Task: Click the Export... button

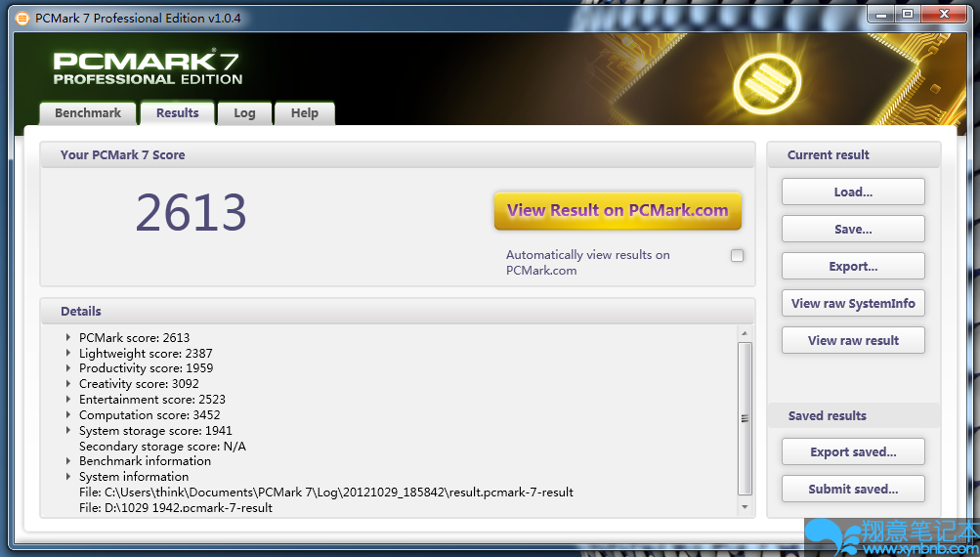Action: point(853,267)
